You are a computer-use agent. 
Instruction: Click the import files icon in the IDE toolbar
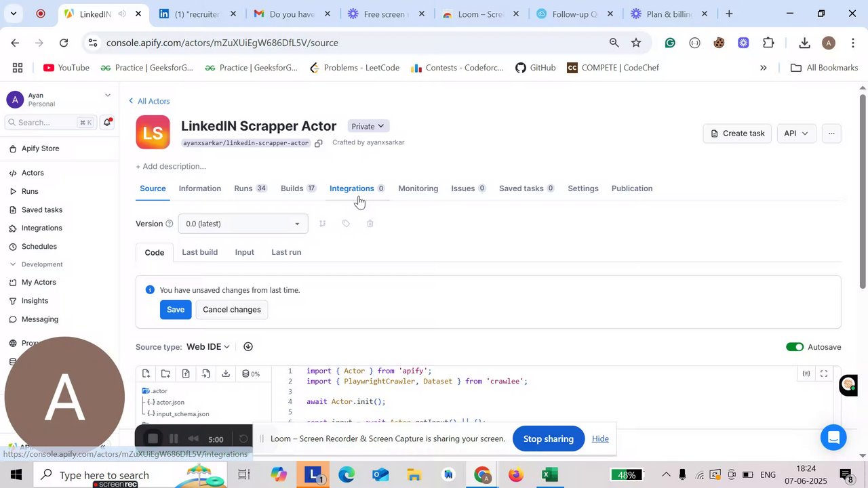205,373
